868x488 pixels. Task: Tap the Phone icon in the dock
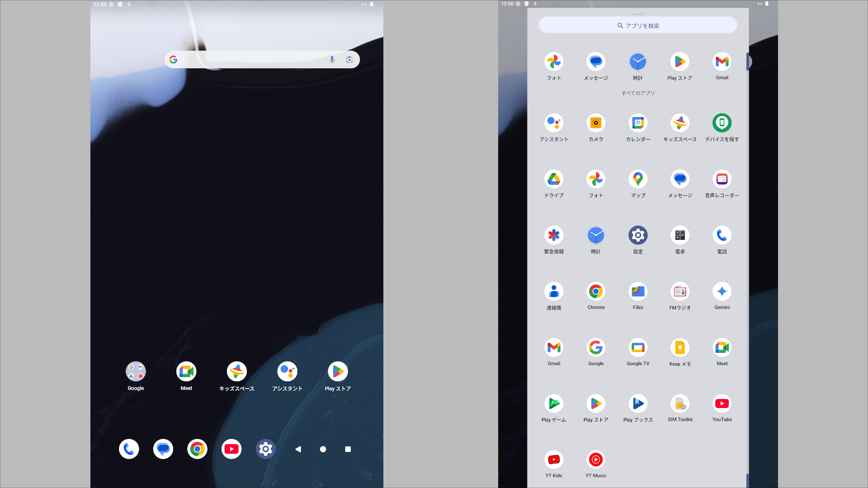click(129, 449)
